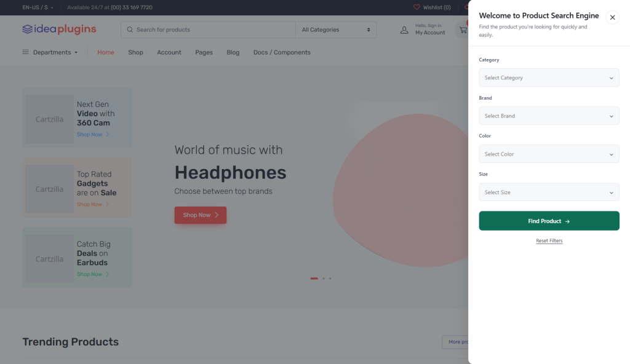The image size is (630, 364).
Task: Click the My Account user icon
Action: pos(404,30)
